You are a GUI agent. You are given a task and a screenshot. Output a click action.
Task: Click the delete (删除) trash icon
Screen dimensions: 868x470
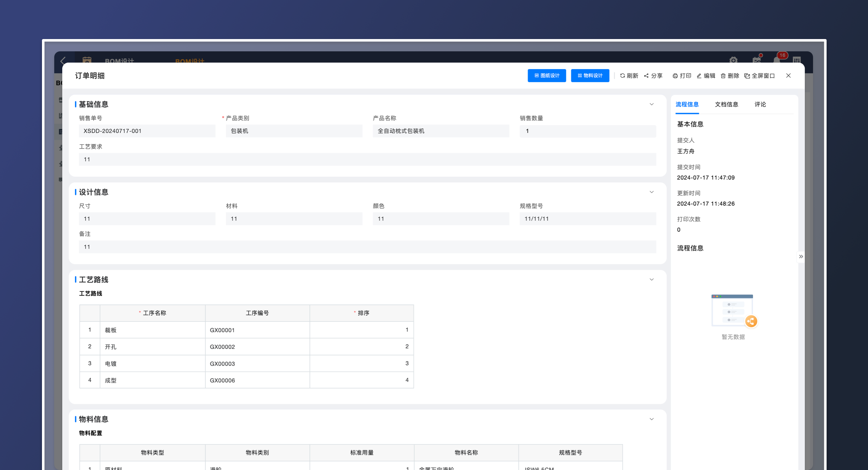pos(723,76)
